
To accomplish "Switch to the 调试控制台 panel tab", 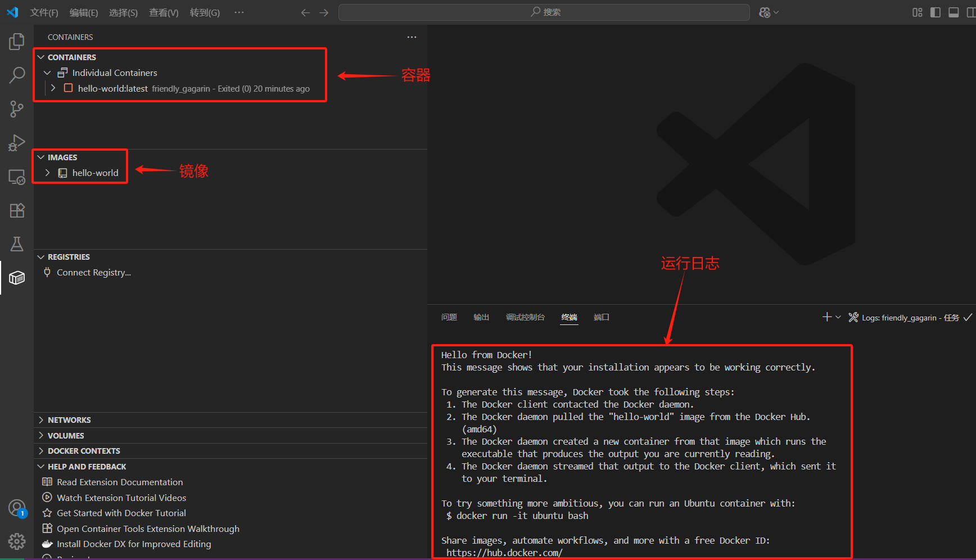I will tap(525, 317).
